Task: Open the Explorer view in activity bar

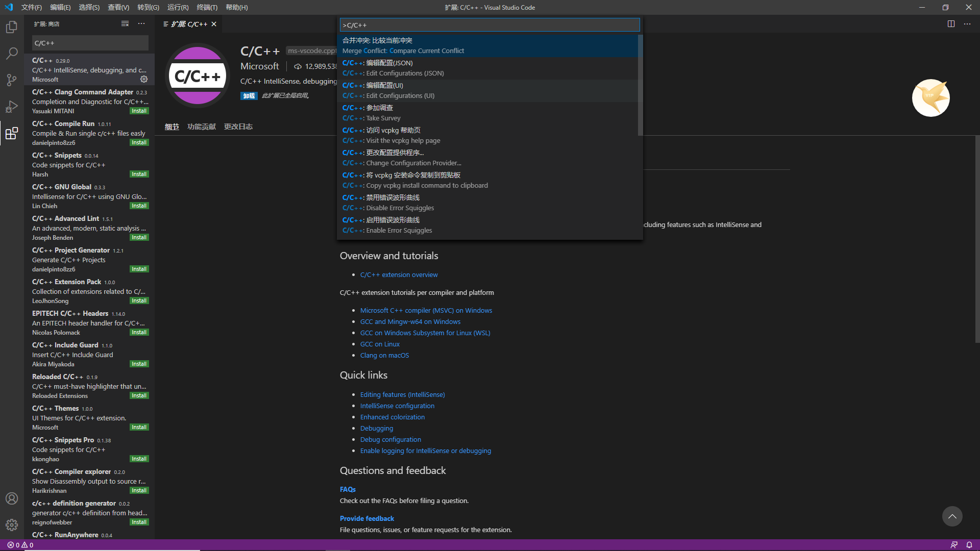Action: click(x=12, y=27)
